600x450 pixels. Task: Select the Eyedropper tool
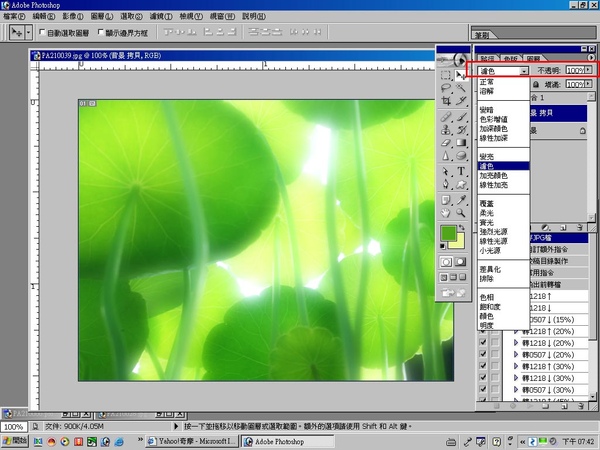461,200
